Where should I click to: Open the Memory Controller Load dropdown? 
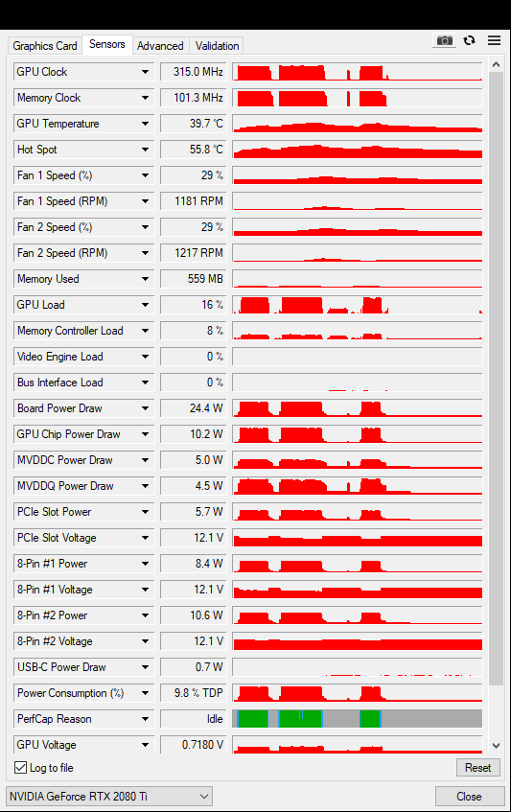pos(145,331)
